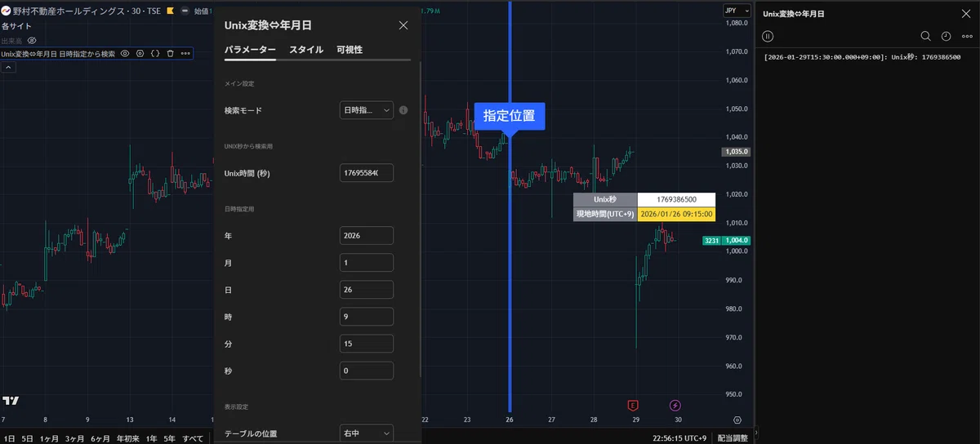This screenshot has height=444, width=980.
Task: Click the yellow flag next to TSE
Action: pyautogui.click(x=169, y=11)
